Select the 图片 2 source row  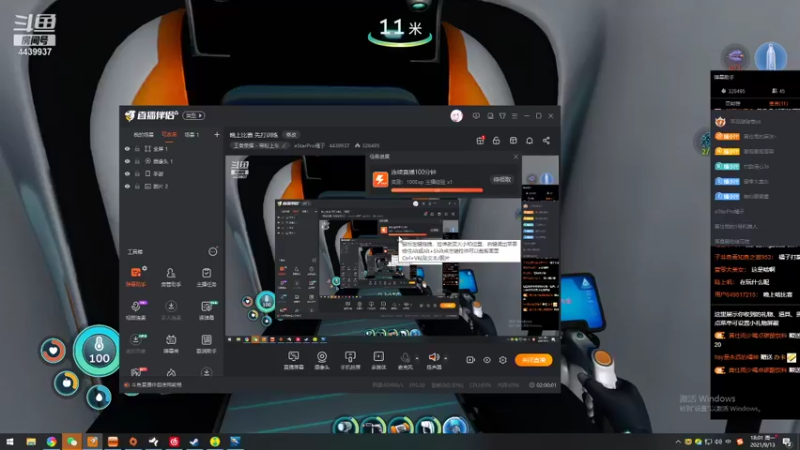click(x=172, y=186)
